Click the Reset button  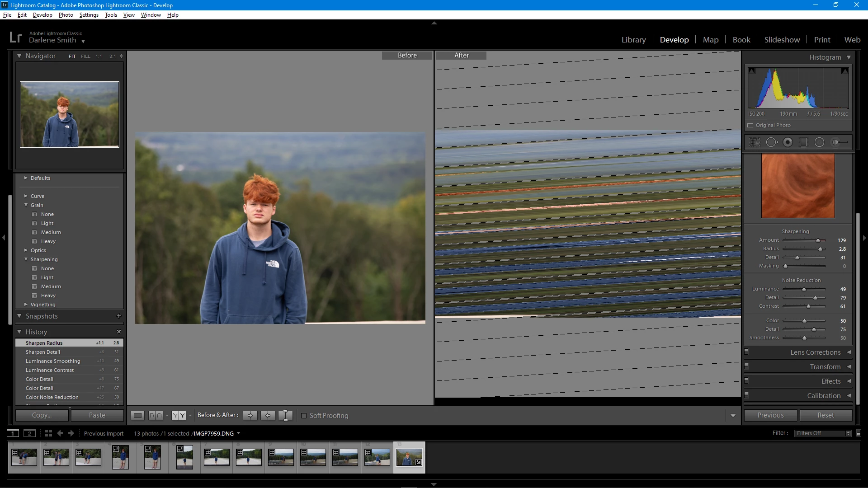pos(826,415)
